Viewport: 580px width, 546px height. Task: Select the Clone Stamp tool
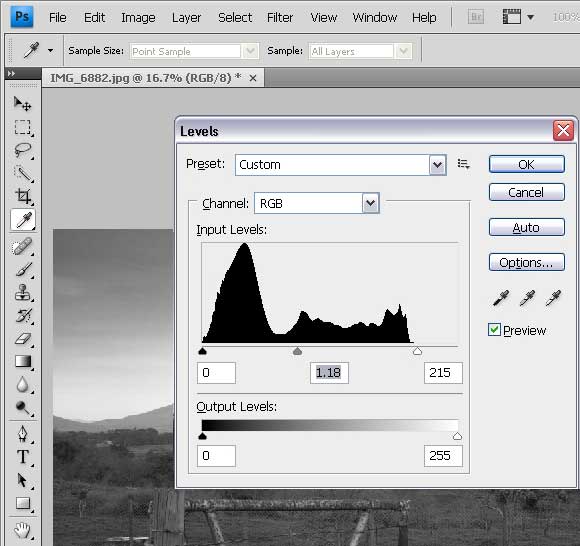23,293
